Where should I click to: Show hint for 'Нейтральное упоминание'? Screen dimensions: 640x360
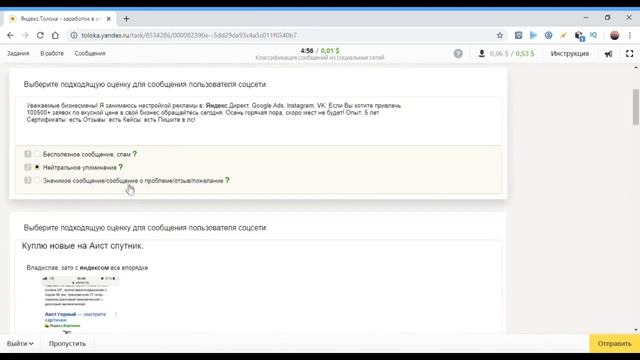[120, 167]
